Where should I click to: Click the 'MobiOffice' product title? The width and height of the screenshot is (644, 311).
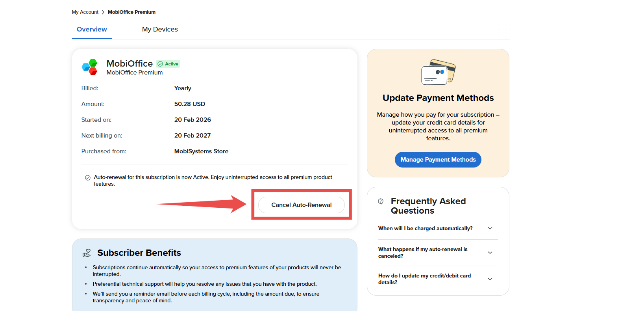(130, 63)
